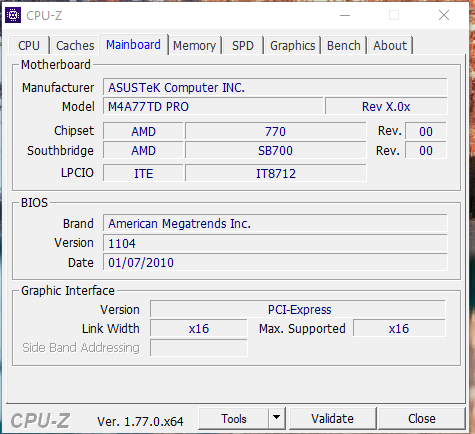Click the empty Side Band Addressing field

click(x=199, y=348)
